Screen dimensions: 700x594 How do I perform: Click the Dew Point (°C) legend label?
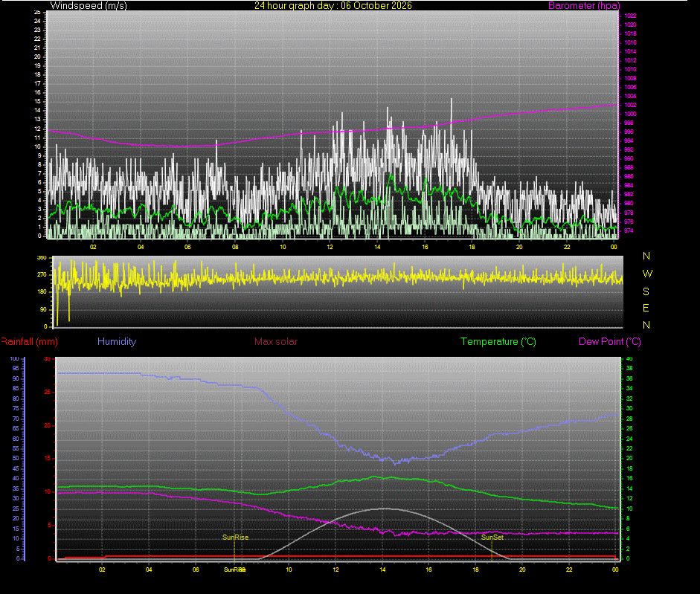(610, 341)
